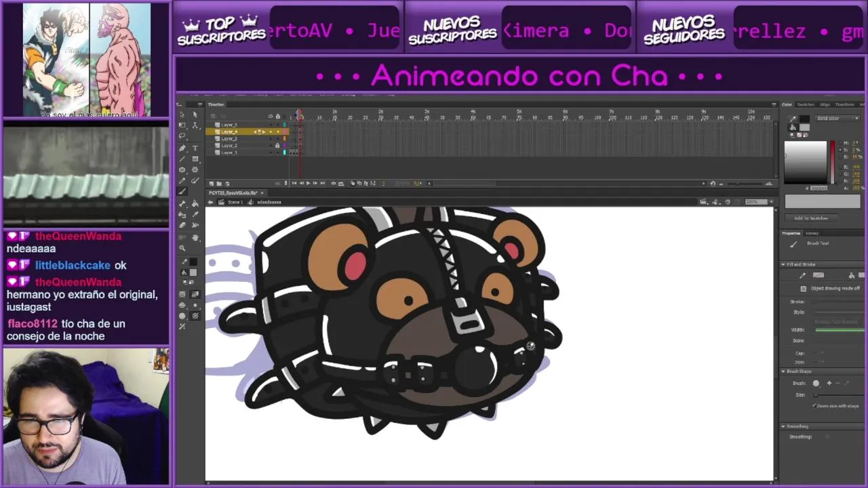Create a new layer folder
The width and height of the screenshot is (868, 488).
tap(219, 183)
